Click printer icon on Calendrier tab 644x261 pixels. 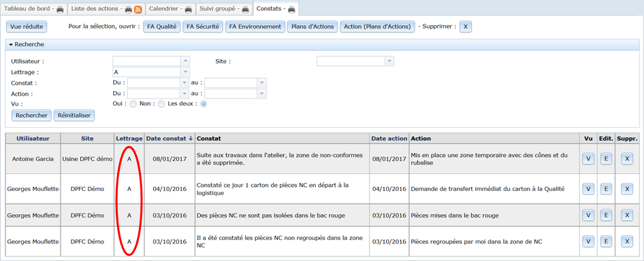[189, 9]
